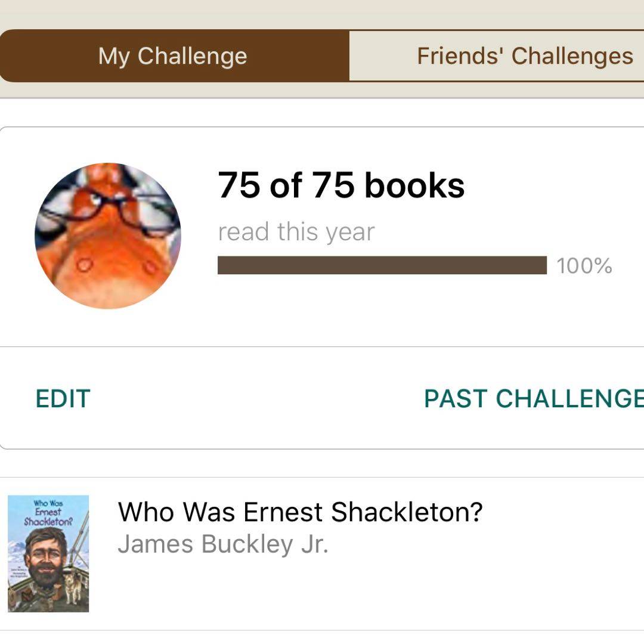Tap the title text printed on book cover

48,512
